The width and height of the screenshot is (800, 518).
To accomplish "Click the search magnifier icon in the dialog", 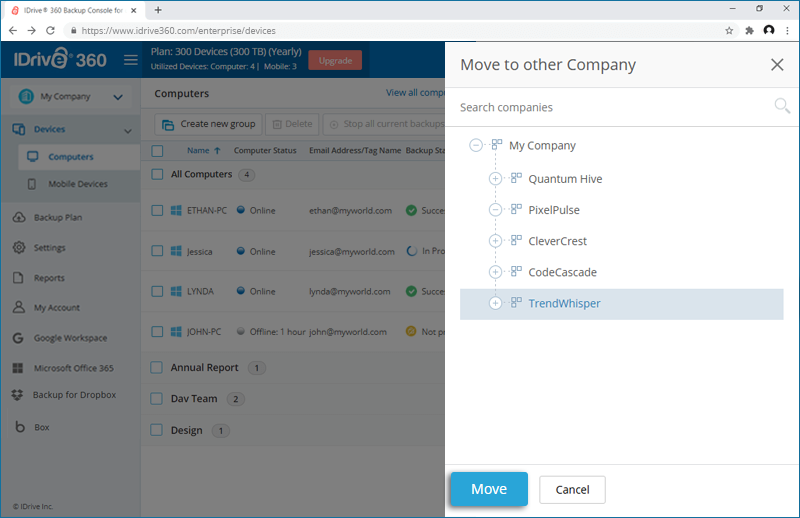I will point(782,106).
